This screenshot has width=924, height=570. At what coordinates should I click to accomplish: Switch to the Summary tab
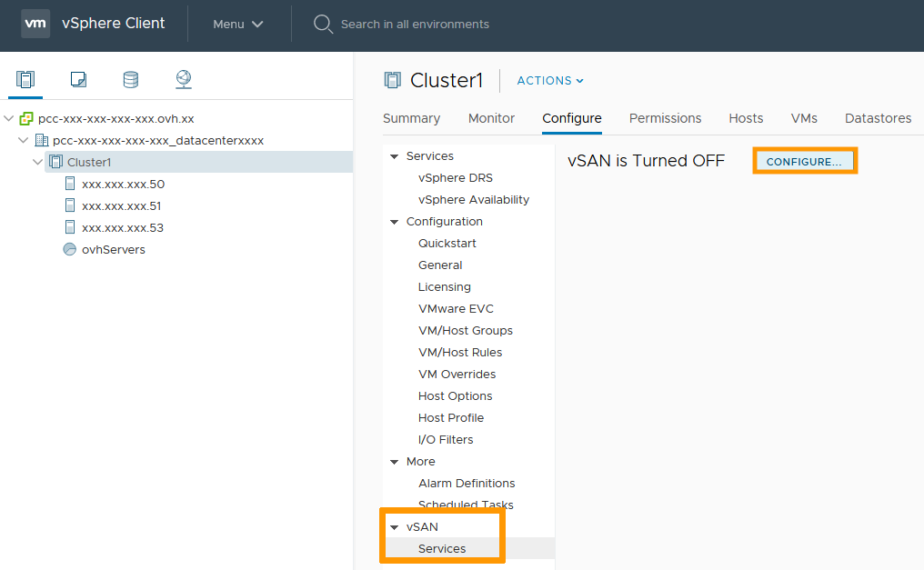(x=411, y=118)
